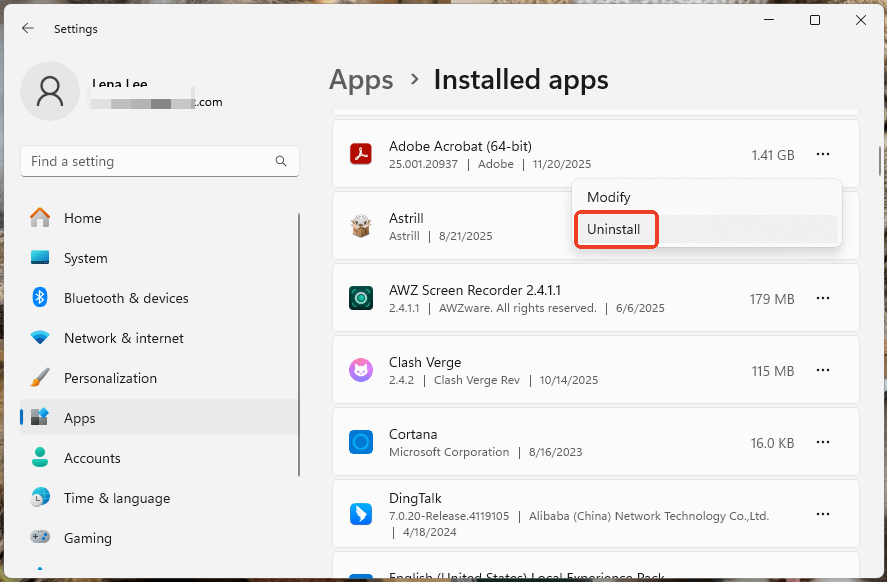
Task: Open Personalization settings
Action: click(x=110, y=378)
